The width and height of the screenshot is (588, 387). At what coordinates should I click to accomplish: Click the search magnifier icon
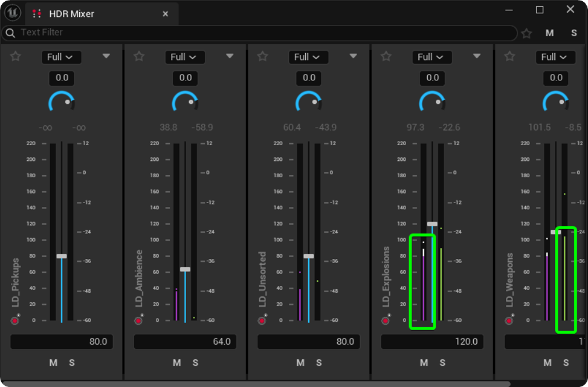tap(10, 33)
